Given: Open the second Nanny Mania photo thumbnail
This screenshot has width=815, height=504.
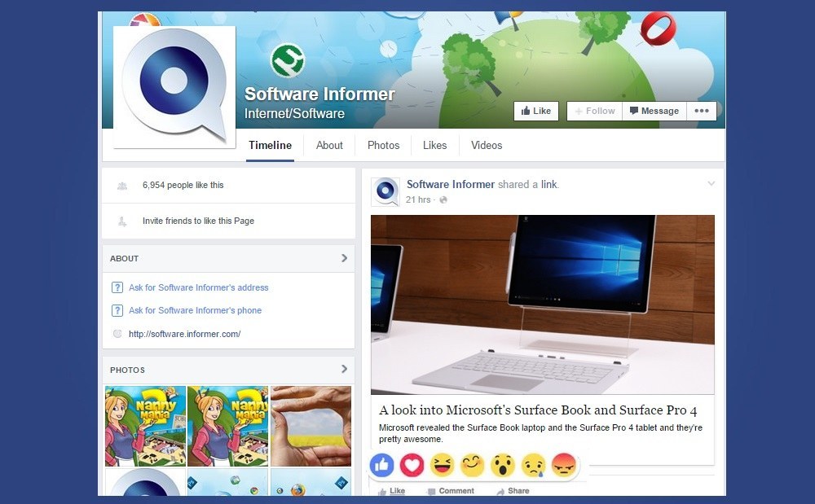Looking at the screenshot, I should tap(227, 426).
